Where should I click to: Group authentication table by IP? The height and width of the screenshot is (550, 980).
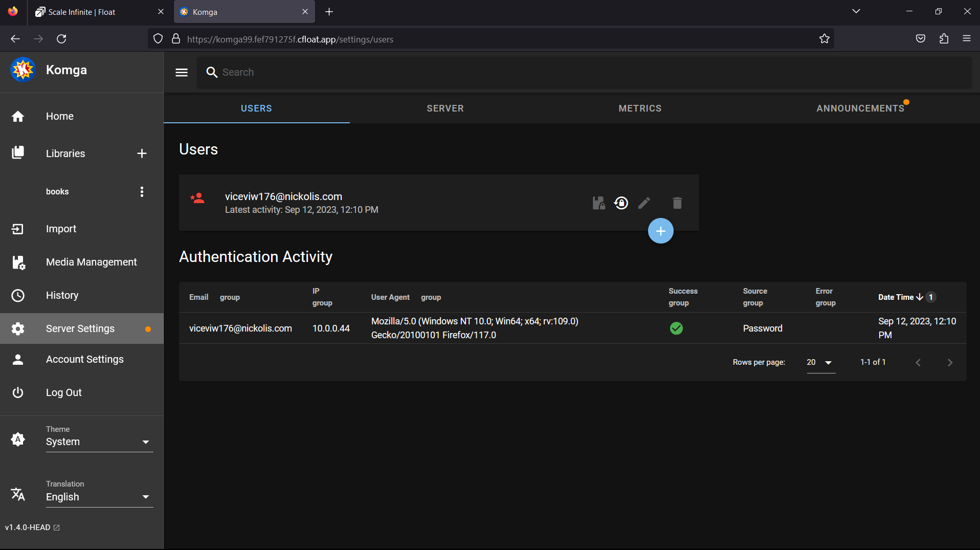pos(322,303)
